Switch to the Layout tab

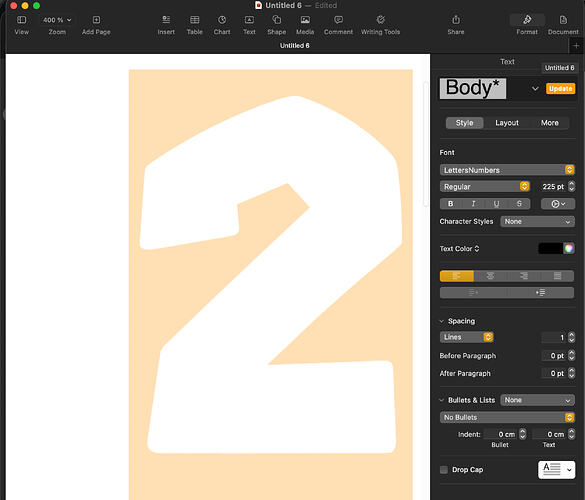[507, 123]
